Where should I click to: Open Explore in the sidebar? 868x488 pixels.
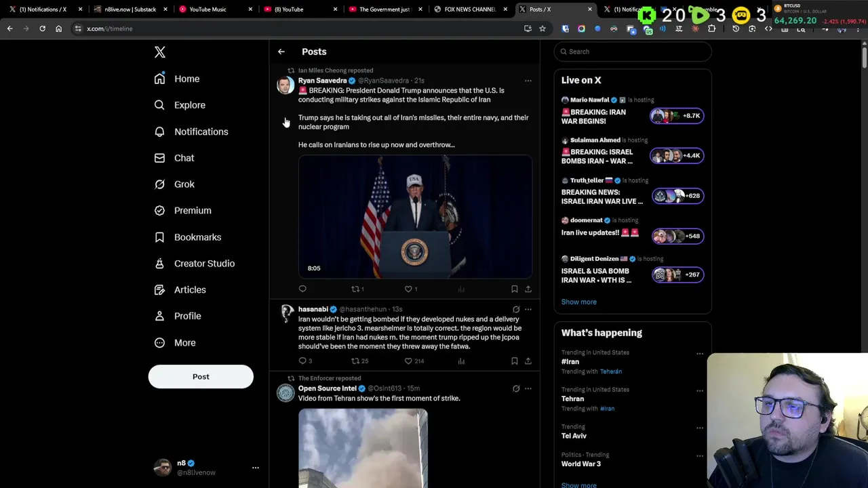[x=180, y=105]
